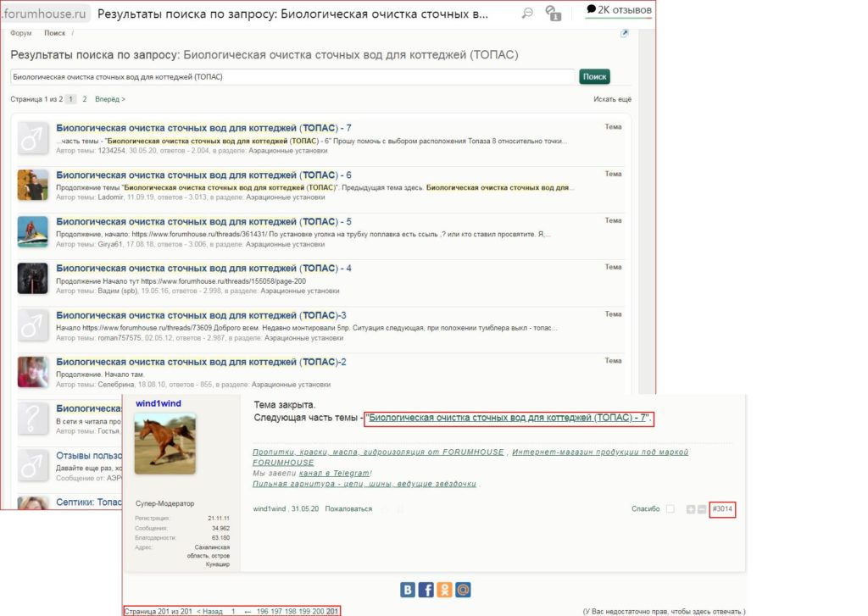The height and width of the screenshot is (616, 868).
Task: Open Пропитки, краски, масла signature link
Action: click(378, 452)
